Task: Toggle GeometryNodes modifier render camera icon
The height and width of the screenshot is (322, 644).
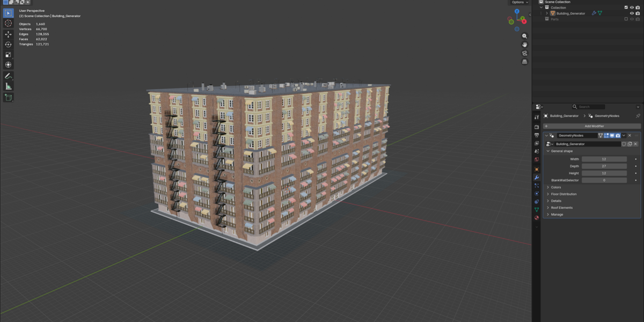Action: click(x=618, y=136)
